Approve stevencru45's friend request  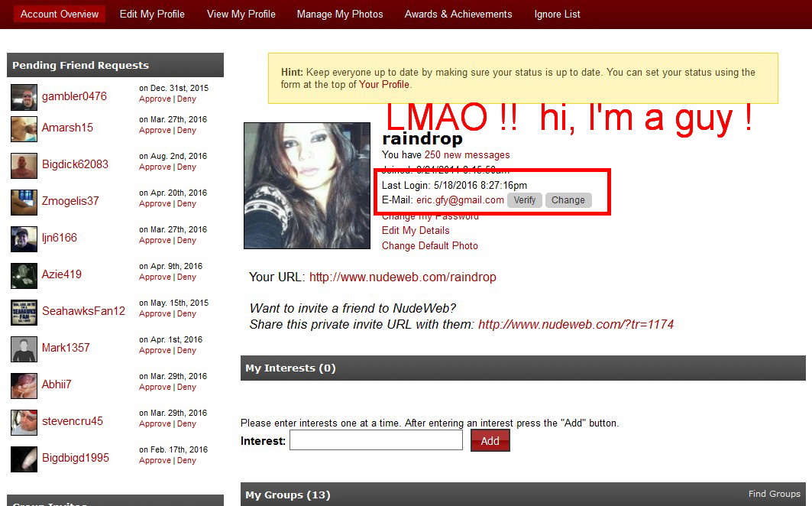click(x=154, y=424)
